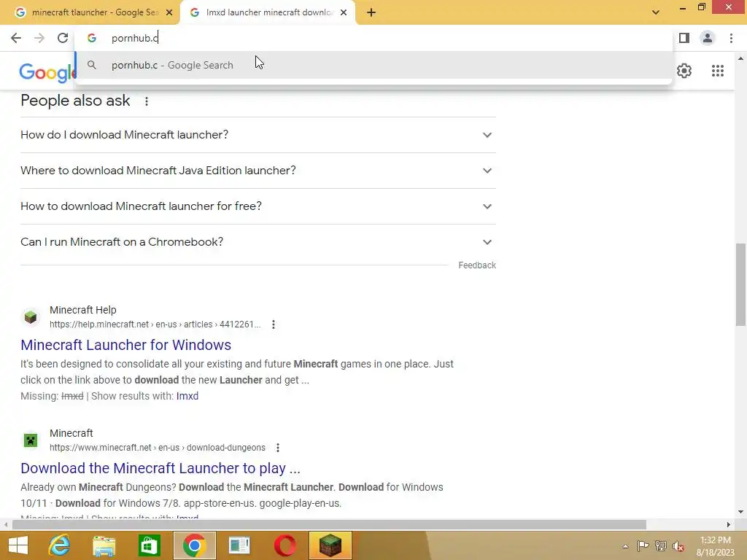Click the Minecraft Help grass block favicon
Viewport: 747px width, 560px height.
point(31,316)
